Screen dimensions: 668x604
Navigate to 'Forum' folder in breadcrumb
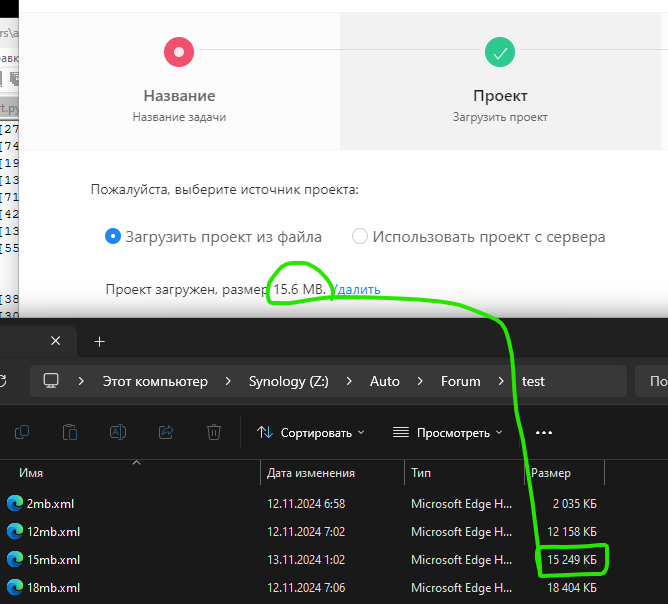pyautogui.click(x=460, y=381)
